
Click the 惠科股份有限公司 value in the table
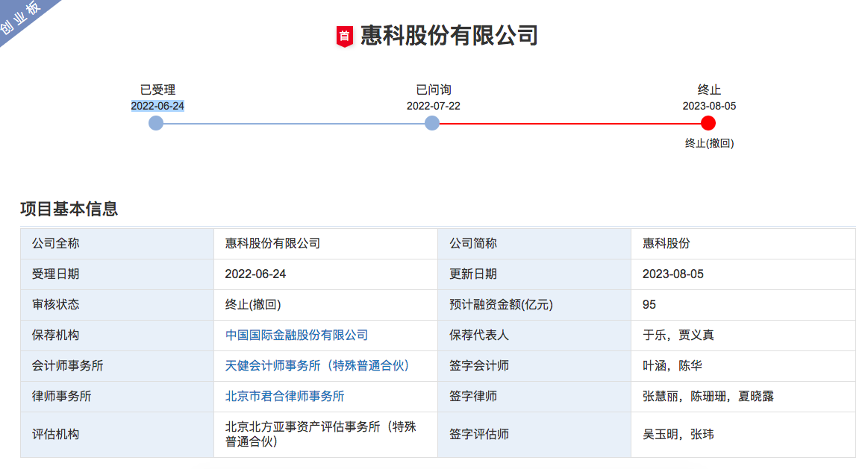[272, 243]
